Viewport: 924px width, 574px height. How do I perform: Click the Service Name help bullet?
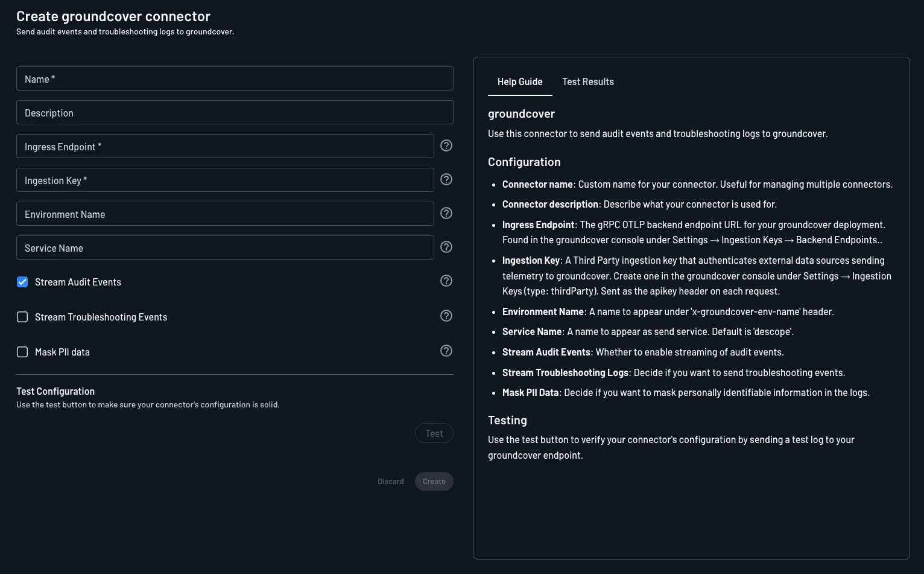tap(648, 331)
